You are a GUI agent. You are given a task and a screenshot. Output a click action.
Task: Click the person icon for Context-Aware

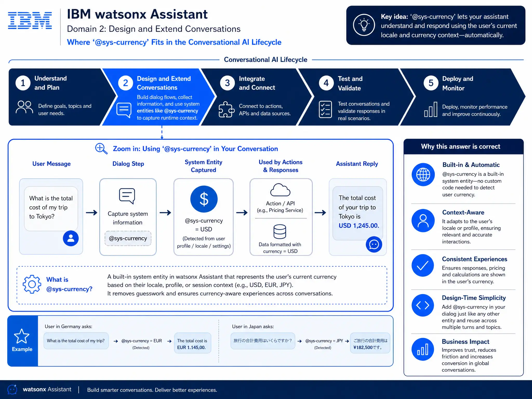pos(423,221)
